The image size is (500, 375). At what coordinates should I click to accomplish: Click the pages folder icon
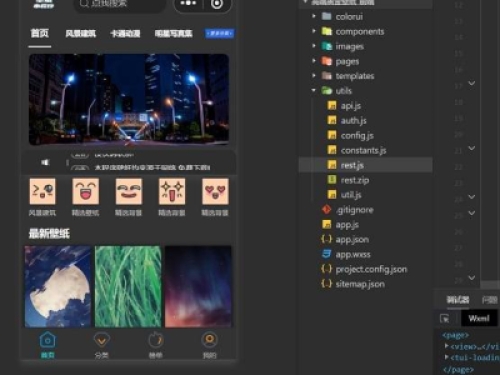(x=327, y=61)
